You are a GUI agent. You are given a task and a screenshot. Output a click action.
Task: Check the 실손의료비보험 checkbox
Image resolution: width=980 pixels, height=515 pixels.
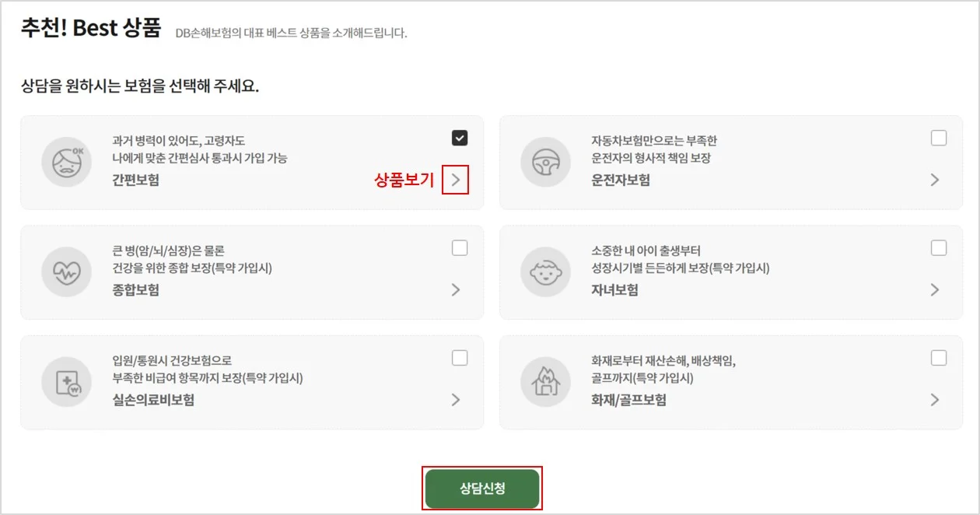(460, 356)
